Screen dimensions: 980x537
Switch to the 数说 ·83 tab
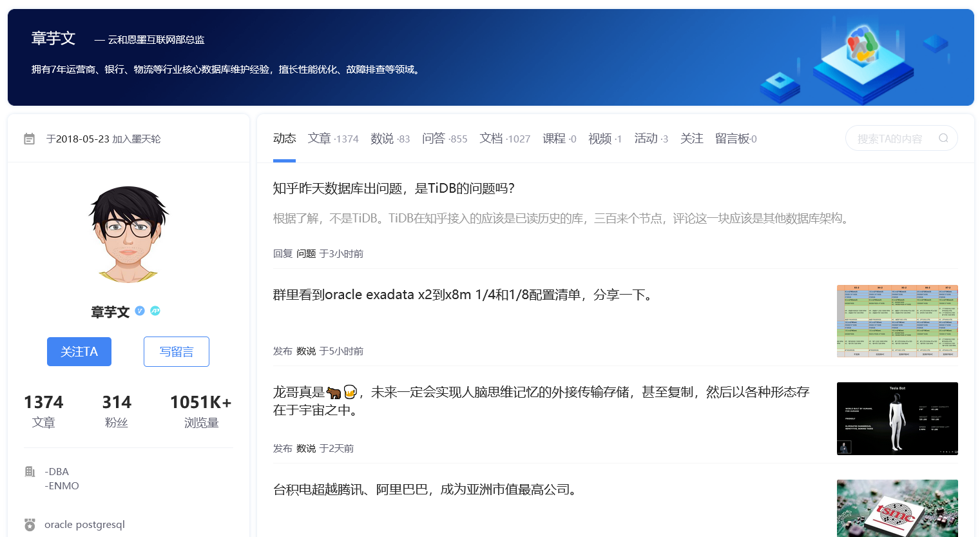390,138
